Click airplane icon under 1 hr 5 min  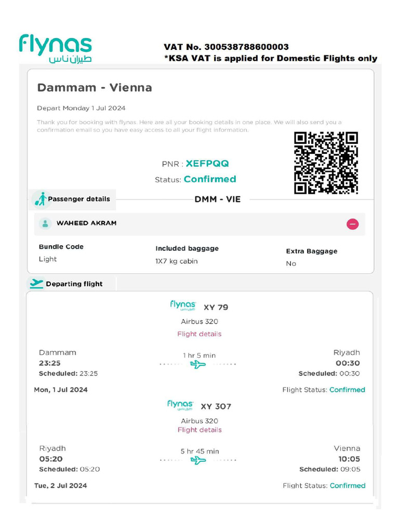pos(198,364)
